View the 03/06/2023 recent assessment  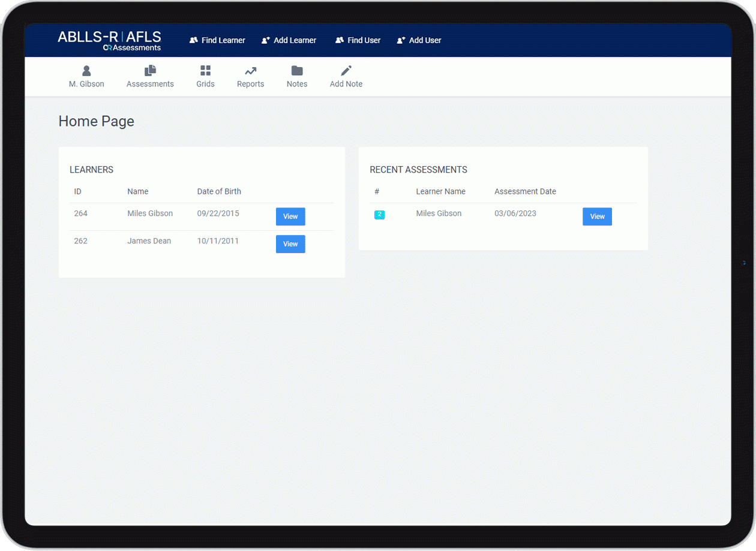coord(597,216)
